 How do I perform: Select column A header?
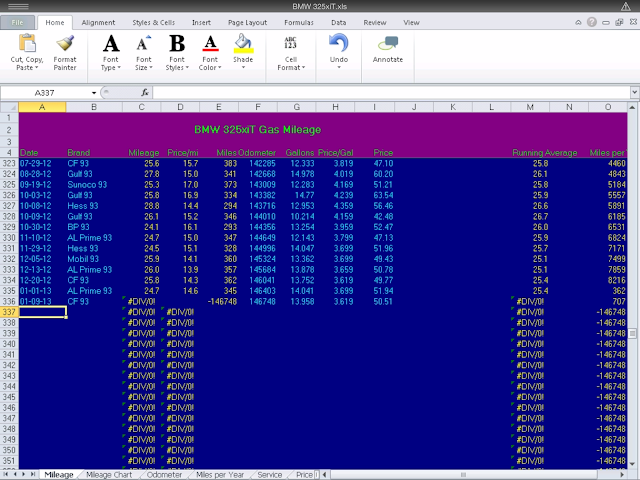point(42,107)
